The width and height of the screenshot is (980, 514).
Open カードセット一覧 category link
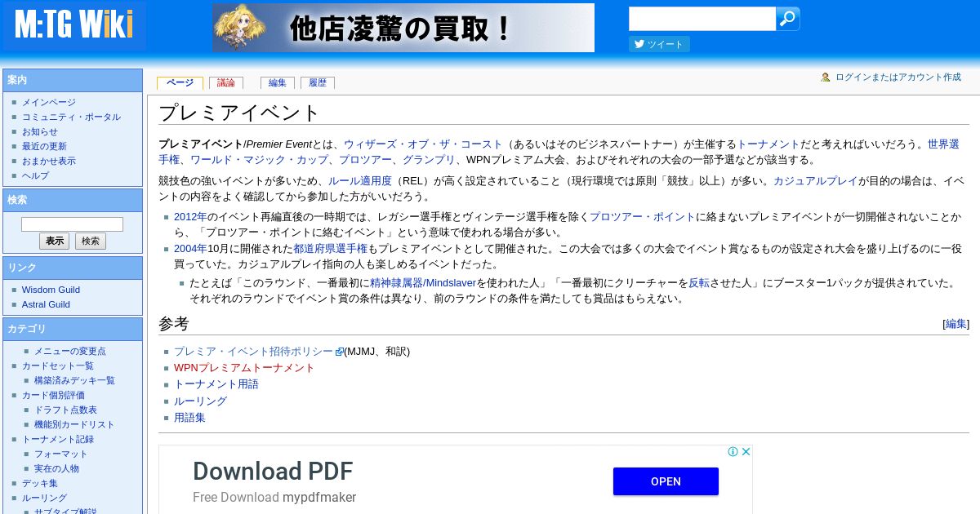(58, 366)
